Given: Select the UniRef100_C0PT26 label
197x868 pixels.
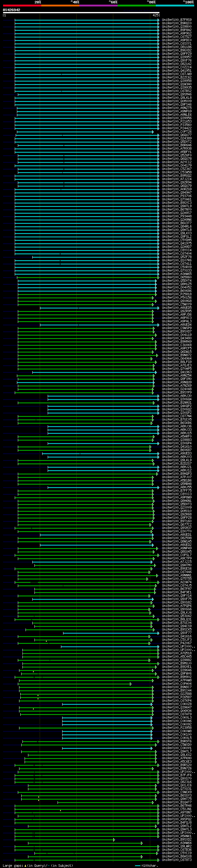Looking at the screenshot, I should pos(177,131).
